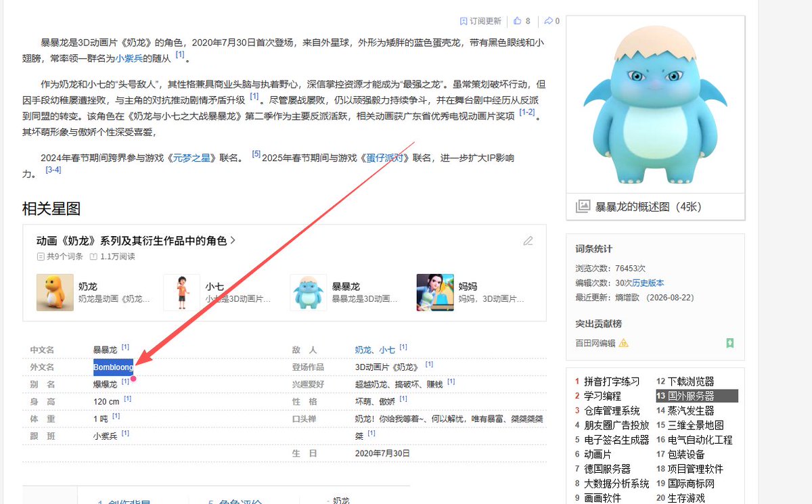This screenshot has width=812, height=504.
Task: Open the 蛋仔派对 game link
Action: tap(385, 158)
